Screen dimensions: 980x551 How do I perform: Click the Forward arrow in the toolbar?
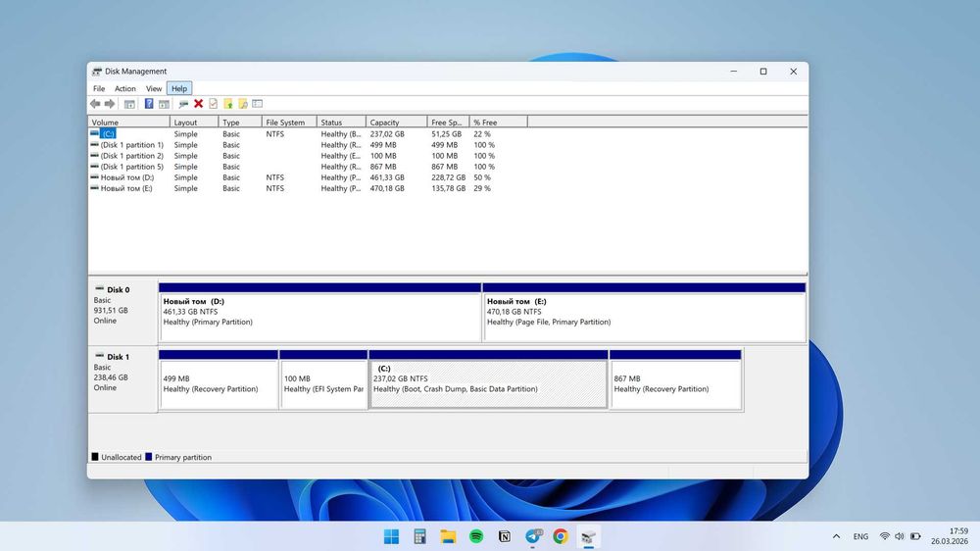[x=110, y=104]
